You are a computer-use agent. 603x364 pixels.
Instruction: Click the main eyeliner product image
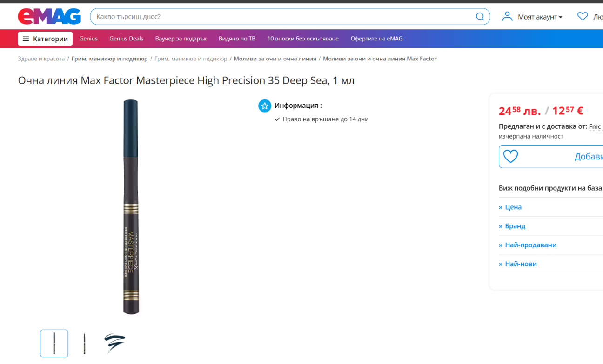pos(131,207)
